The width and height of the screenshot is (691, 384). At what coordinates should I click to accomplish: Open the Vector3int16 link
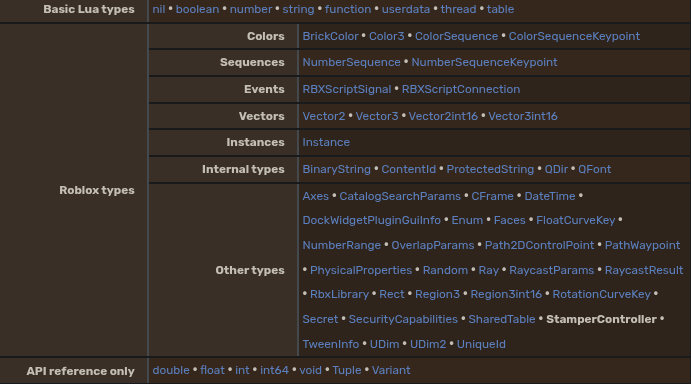[x=523, y=116]
